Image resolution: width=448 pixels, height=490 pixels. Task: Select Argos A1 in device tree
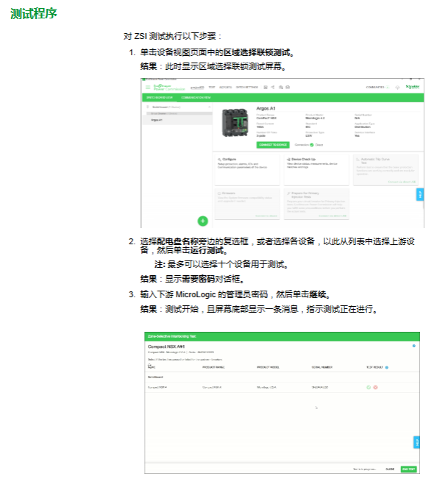click(177, 120)
